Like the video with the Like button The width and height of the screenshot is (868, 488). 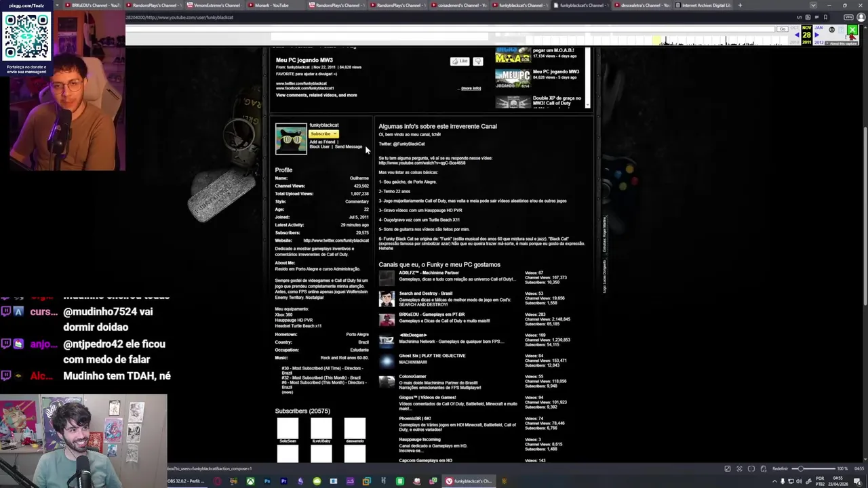click(x=460, y=61)
